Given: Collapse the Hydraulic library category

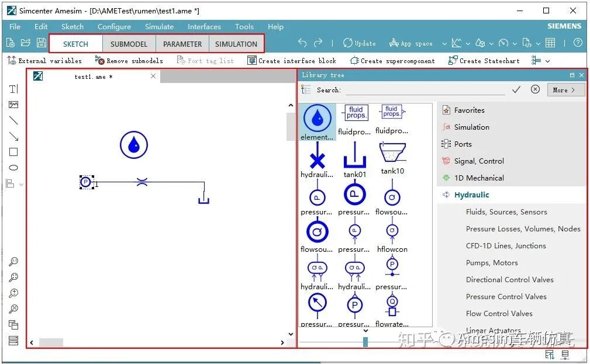Looking at the screenshot, I should [512, 195].
